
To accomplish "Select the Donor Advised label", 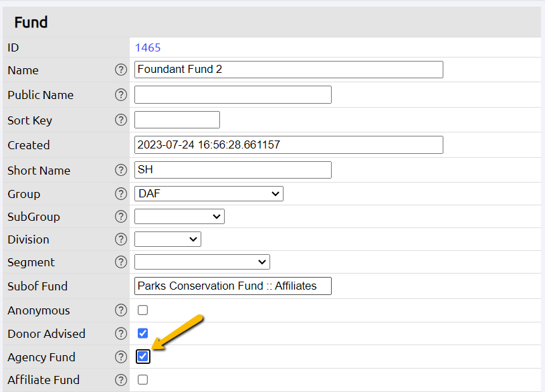I will 46,334.
